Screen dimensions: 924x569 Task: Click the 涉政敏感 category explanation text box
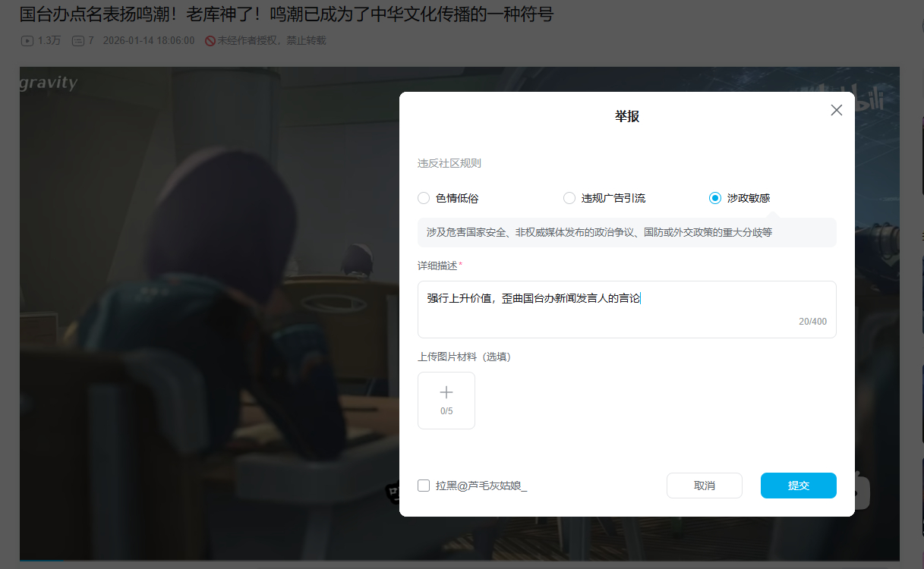coord(626,232)
